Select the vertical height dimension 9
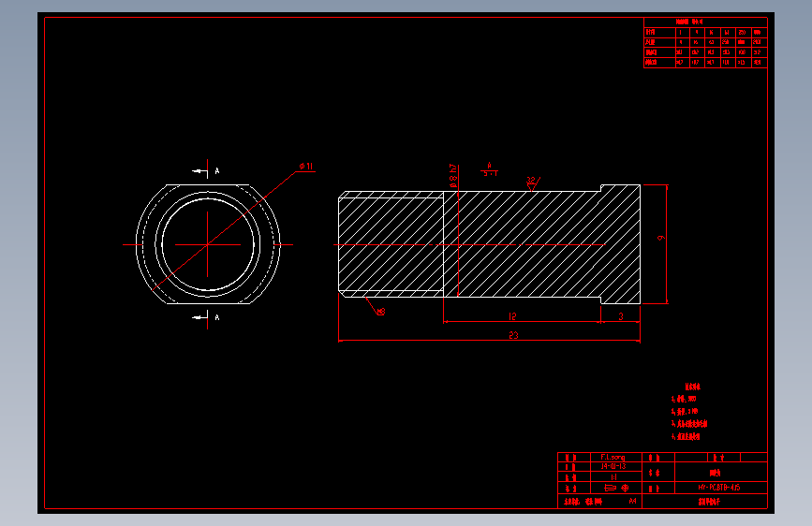Image resolution: width=812 pixels, height=526 pixels. pyautogui.click(x=661, y=238)
